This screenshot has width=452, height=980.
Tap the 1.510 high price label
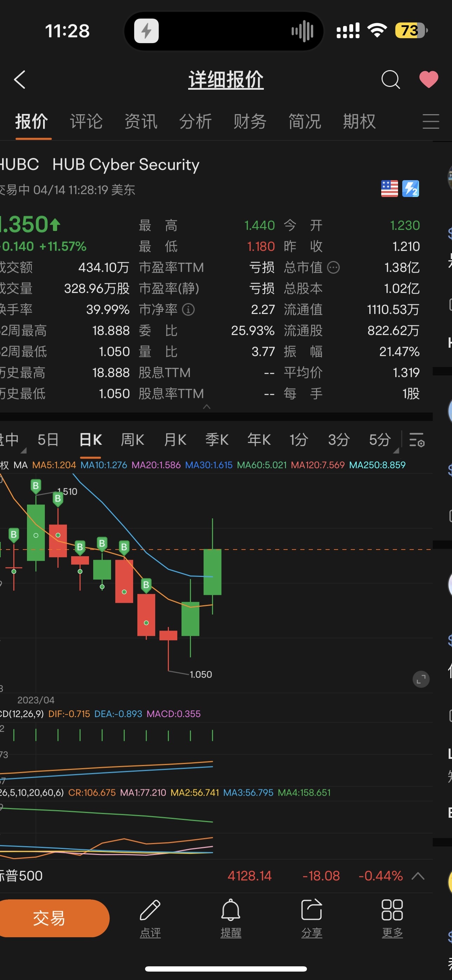67,491
